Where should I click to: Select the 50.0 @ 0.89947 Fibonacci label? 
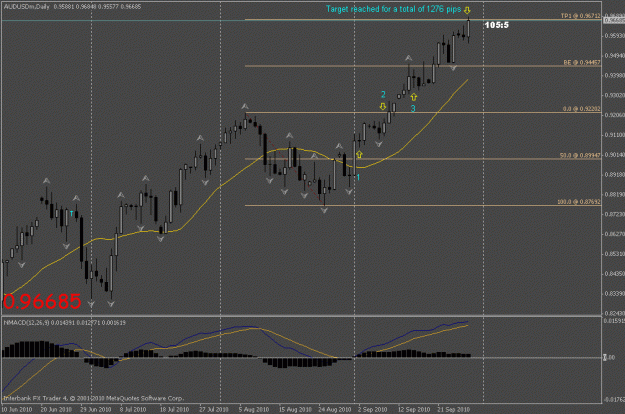580,155
